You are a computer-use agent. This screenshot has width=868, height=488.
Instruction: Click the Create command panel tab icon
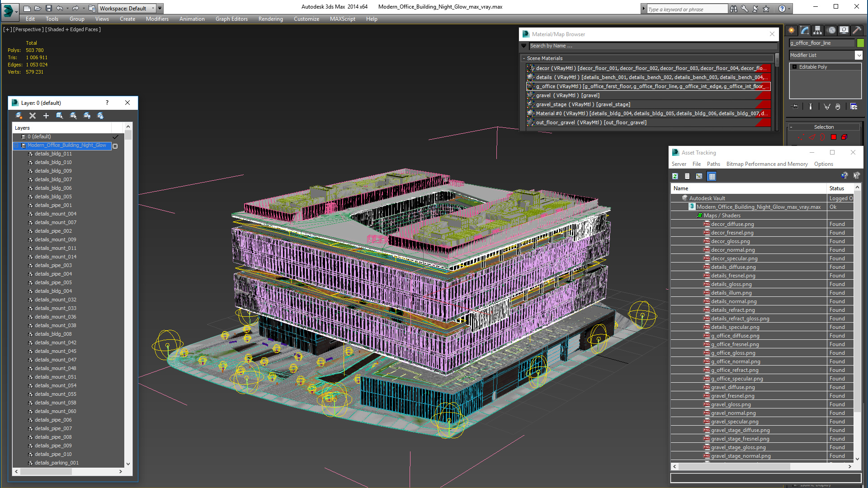tap(792, 30)
